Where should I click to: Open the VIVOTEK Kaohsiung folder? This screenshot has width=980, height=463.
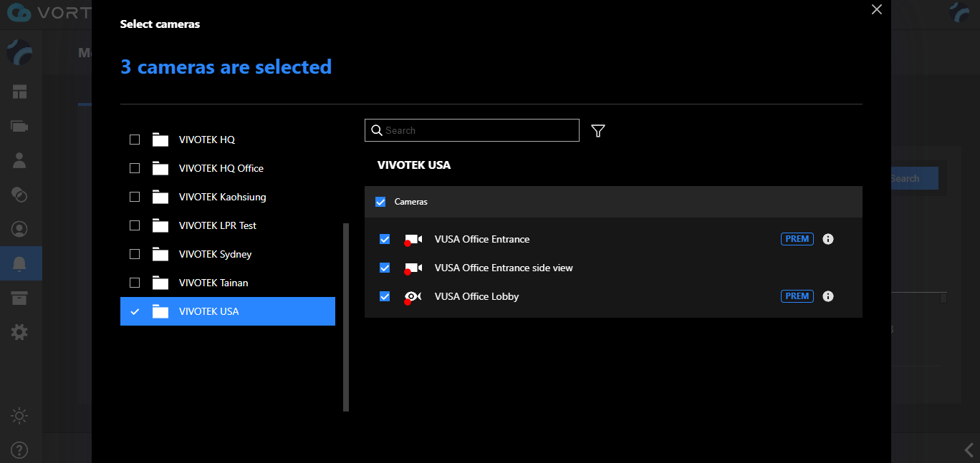click(222, 197)
